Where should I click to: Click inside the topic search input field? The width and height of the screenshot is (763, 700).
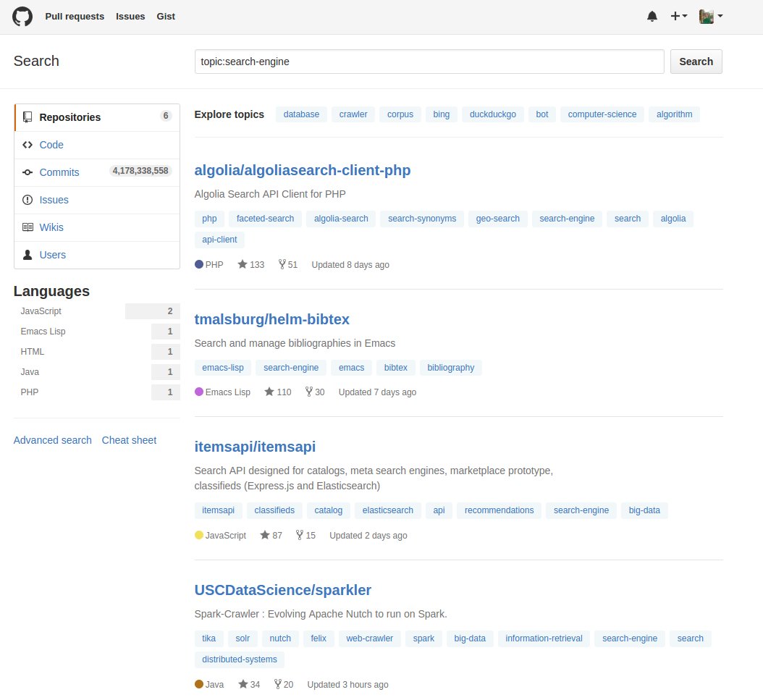[429, 62]
